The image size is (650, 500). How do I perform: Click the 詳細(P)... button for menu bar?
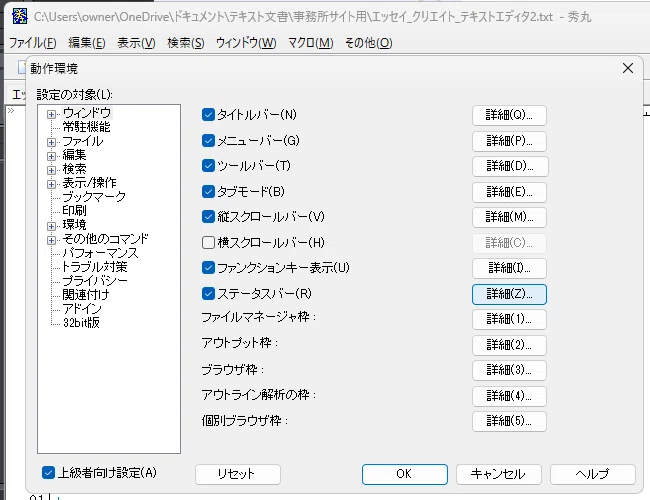pyautogui.click(x=509, y=141)
